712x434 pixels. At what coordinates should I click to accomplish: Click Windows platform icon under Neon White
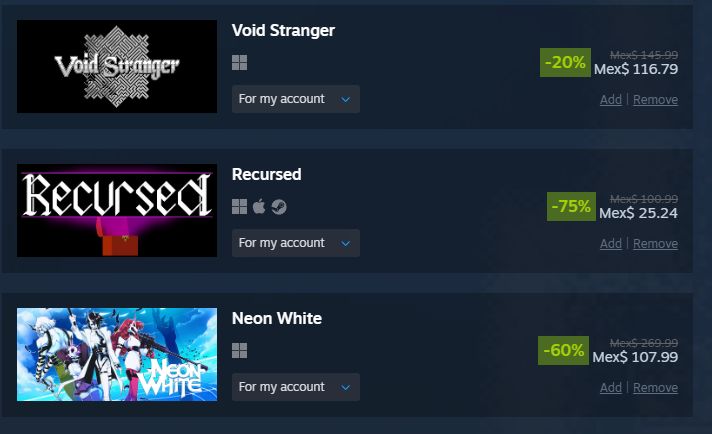[239, 350]
